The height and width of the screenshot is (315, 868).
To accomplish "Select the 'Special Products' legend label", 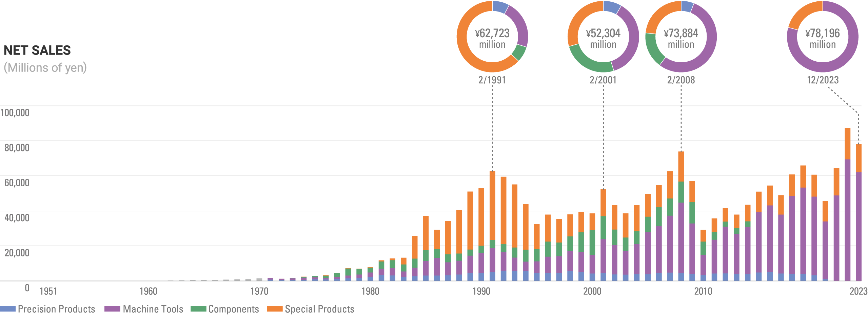I will [x=319, y=309].
